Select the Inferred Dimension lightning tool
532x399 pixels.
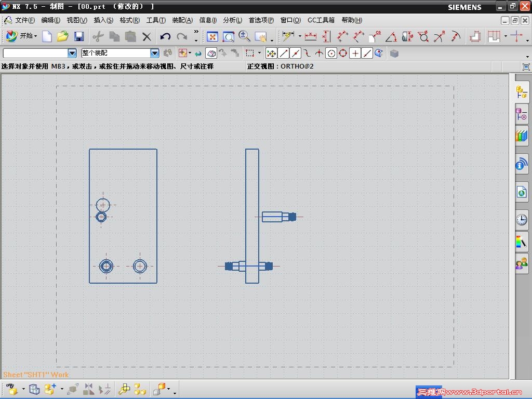pos(288,36)
